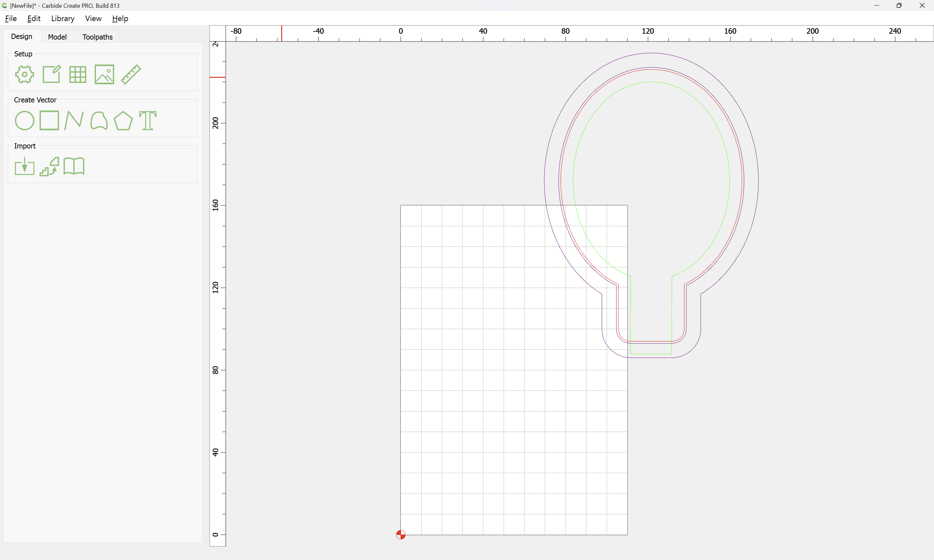Image resolution: width=934 pixels, height=560 pixels.
Task: Select the Circle vector tool
Action: pyautogui.click(x=25, y=121)
